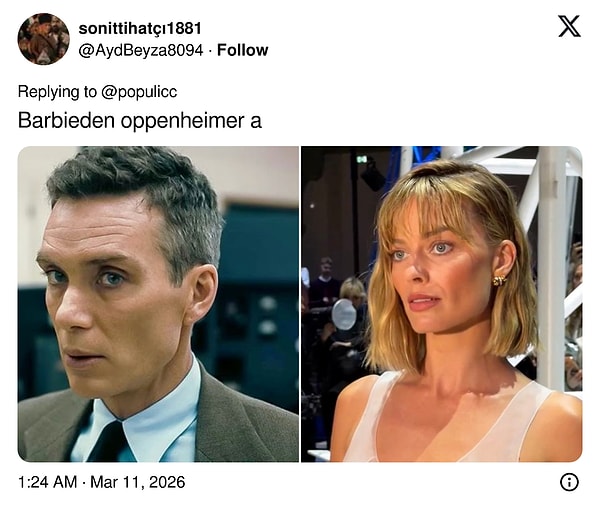
Task: Enlarge the right photo of blonde woman
Action: point(442,304)
